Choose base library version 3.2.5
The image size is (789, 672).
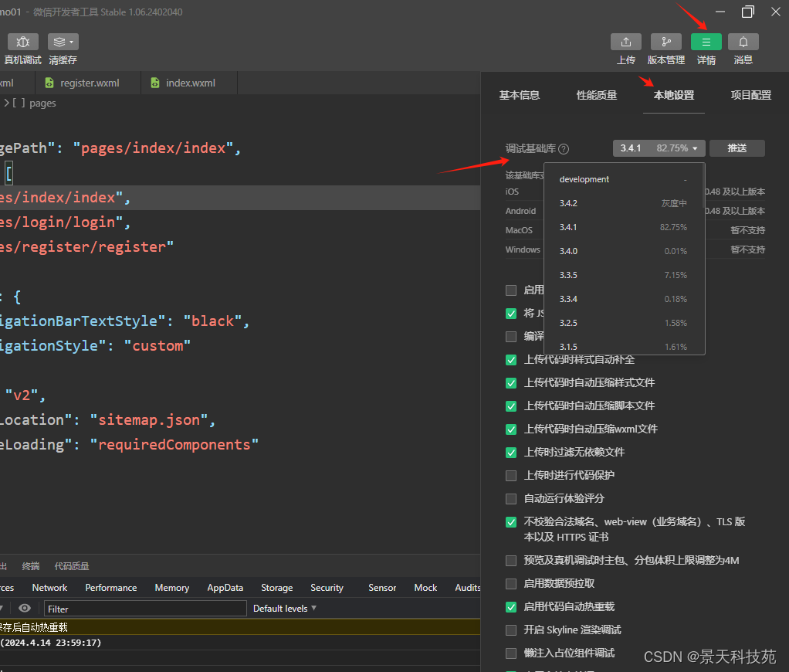click(624, 323)
